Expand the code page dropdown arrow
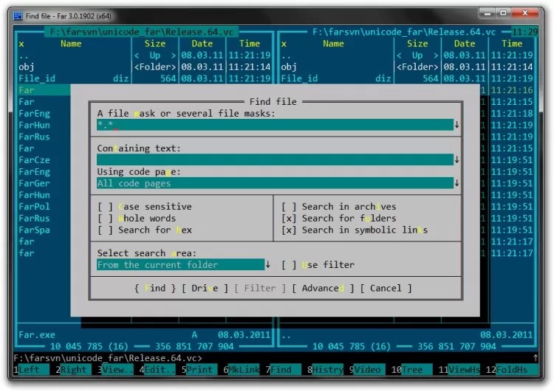This screenshot has height=392, width=554. point(456,183)
